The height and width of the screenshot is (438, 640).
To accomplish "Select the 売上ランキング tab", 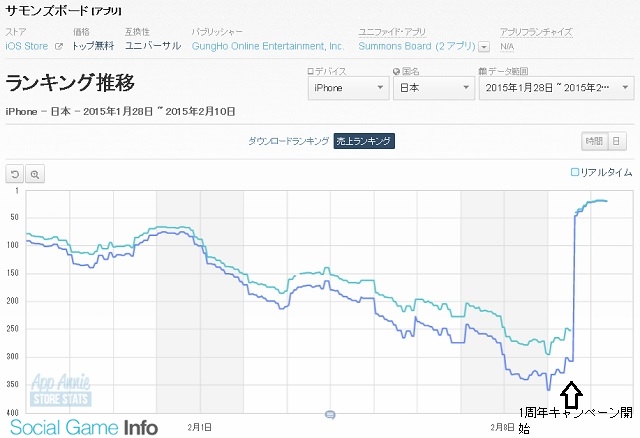I will point(364,141).
